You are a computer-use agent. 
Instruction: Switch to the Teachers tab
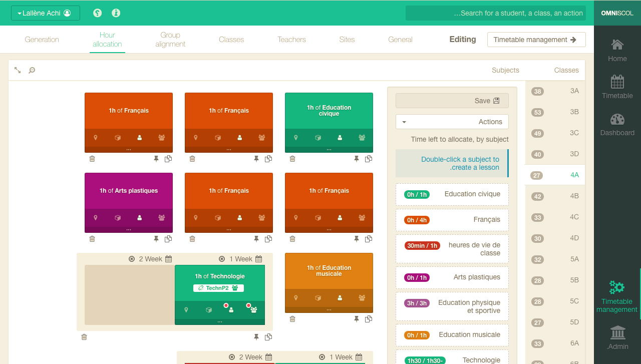[x=291, y=40]
